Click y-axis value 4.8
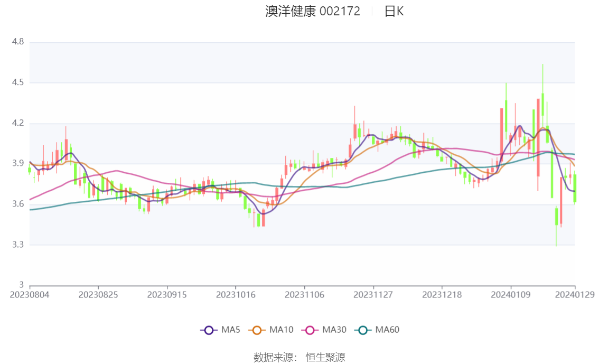 (17, 42)
